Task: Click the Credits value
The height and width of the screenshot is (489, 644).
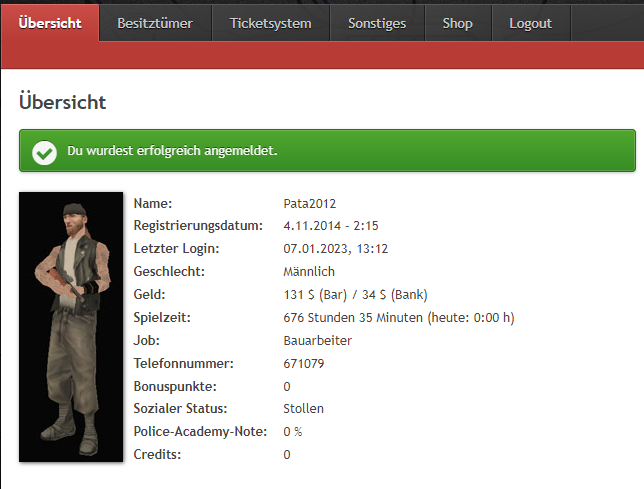Action: click(287, 455)
